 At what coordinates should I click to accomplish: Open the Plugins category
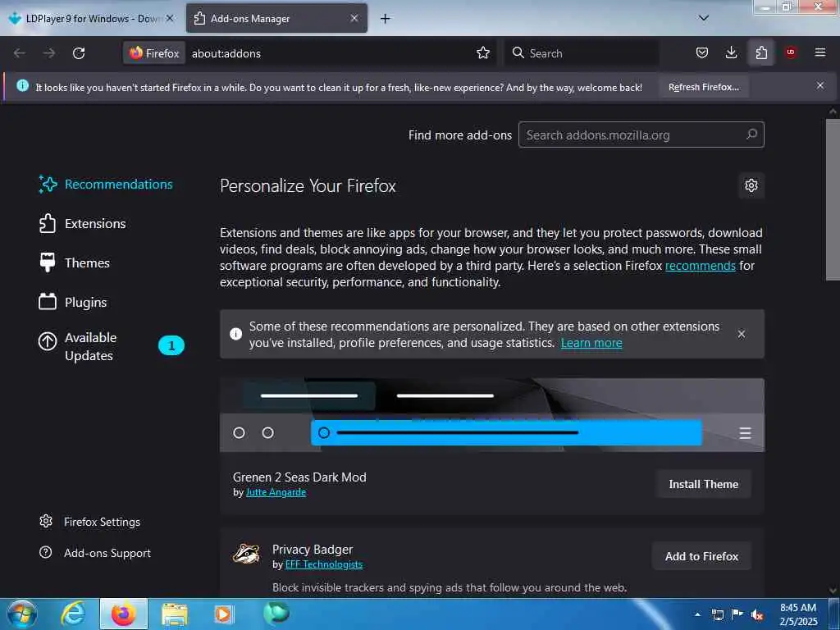73,302
